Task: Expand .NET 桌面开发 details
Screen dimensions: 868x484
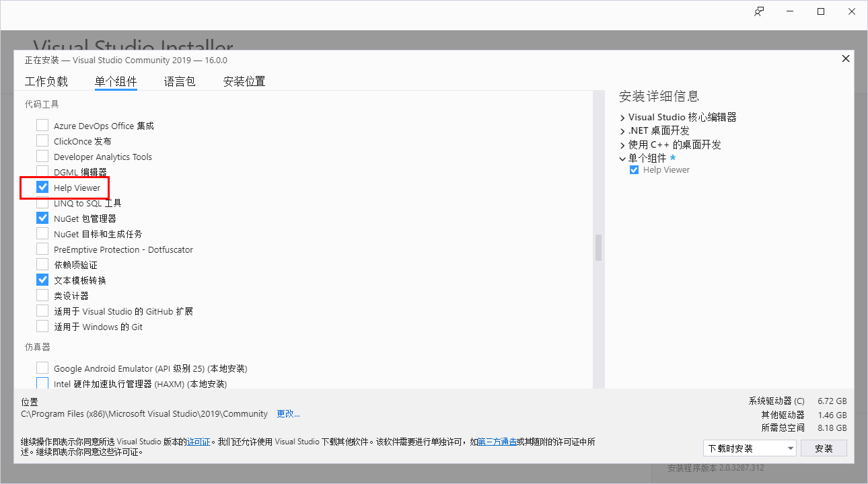Action: (622, 131)
